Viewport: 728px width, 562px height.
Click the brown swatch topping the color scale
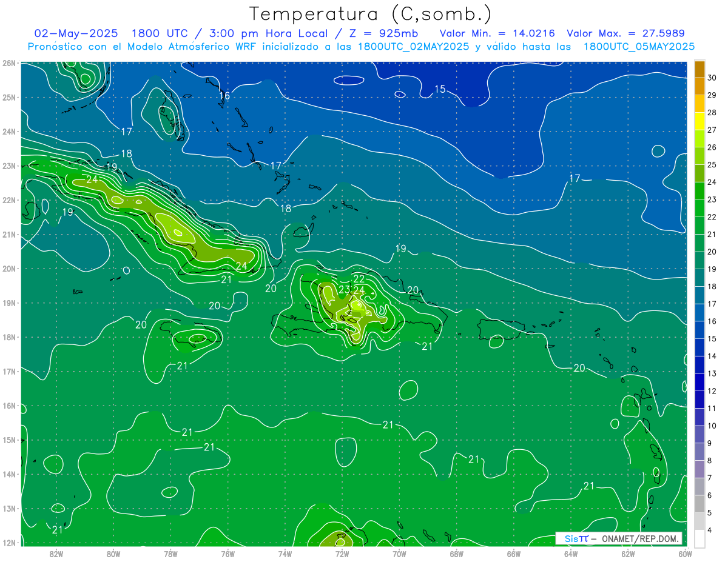point(700,69)
